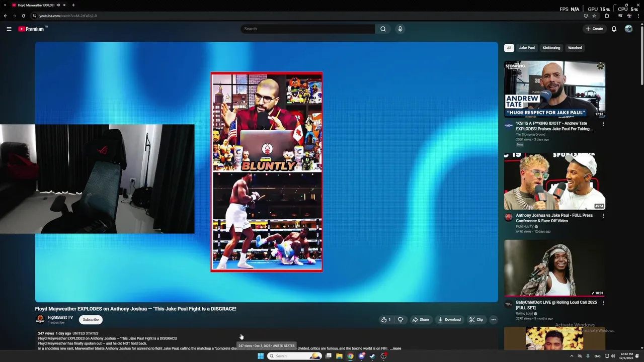Viewport: 644px width, 362px height.
Task: Go to YouTube Premium home logo
Action: point(31,29)
